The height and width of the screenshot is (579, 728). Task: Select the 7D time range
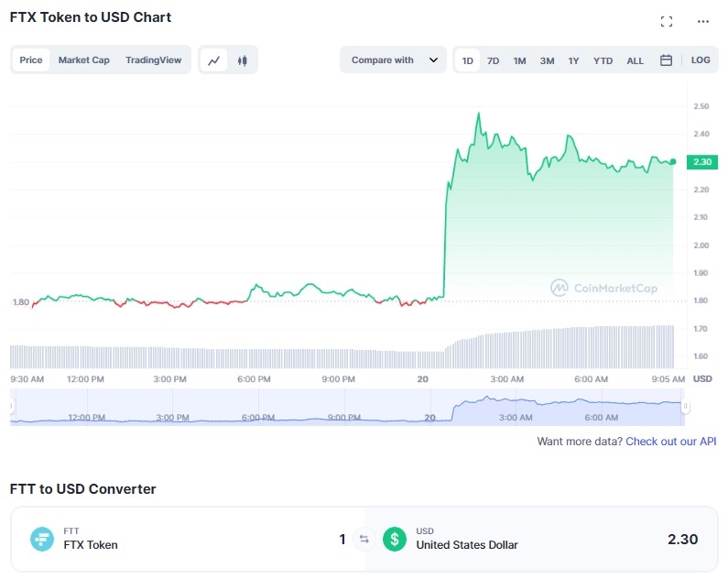click(x=493, y=60)
